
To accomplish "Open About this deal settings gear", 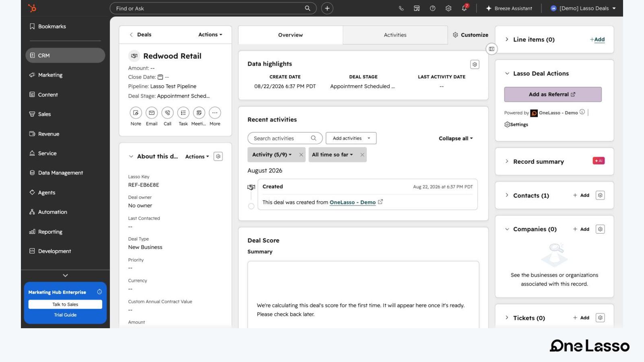I will [218, 156].
